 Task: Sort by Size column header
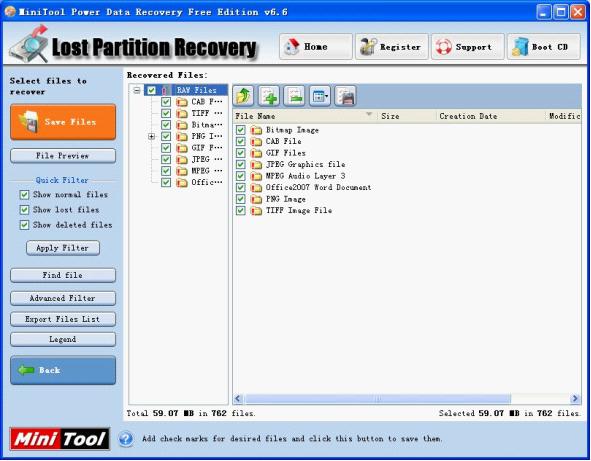click(406, 116)
